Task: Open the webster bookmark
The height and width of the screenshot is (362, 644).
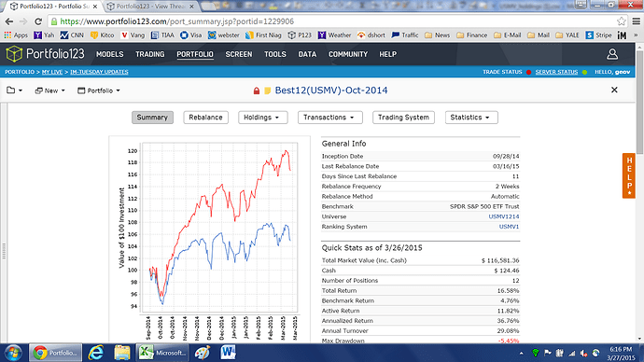Action: pyautogui.click(x=223, y=35)
